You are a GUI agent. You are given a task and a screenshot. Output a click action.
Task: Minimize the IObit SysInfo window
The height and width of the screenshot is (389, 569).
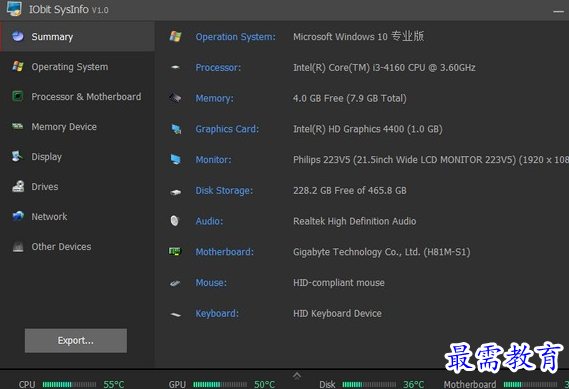(x=558, y=12)
